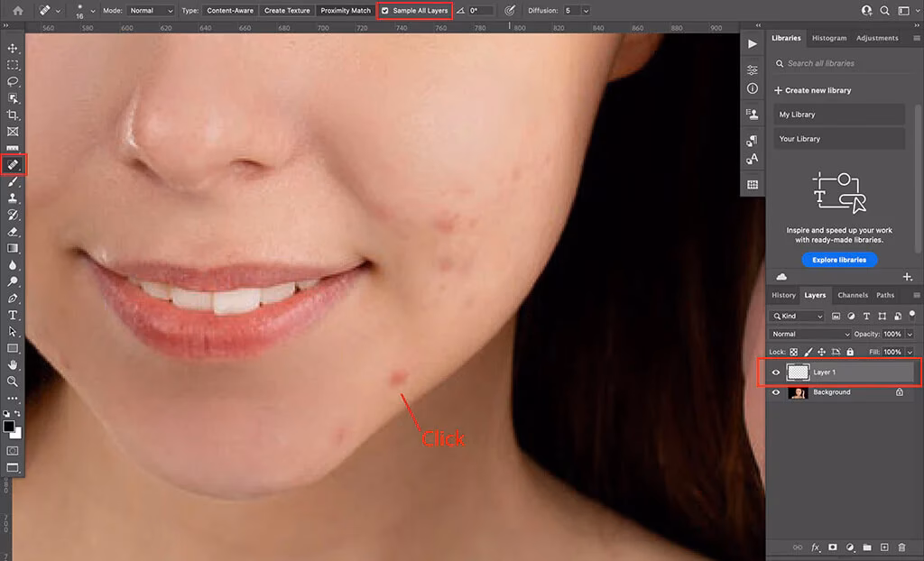Select the Zoom magnifier tool
924x561 pixels.
[13, 382]
